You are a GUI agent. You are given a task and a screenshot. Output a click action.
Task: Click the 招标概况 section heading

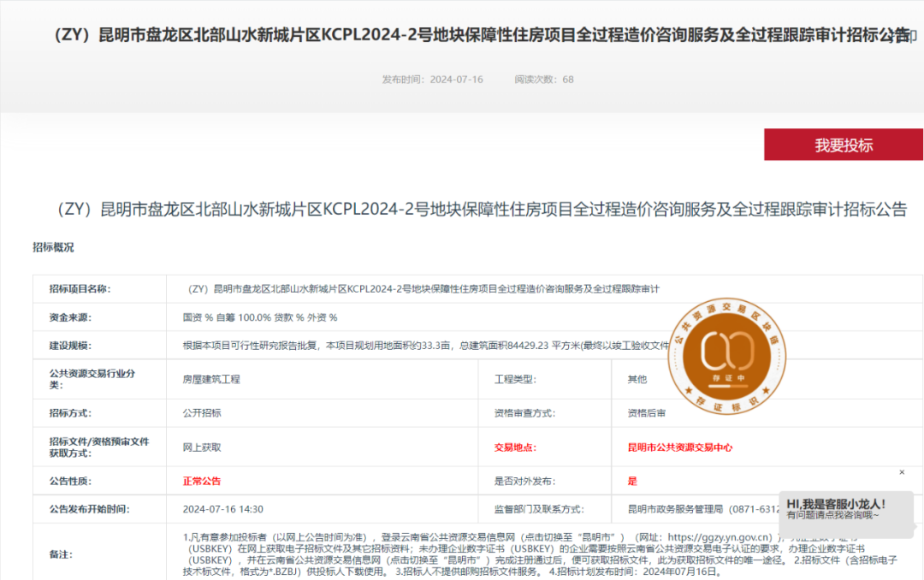click(x=53, y=247)
